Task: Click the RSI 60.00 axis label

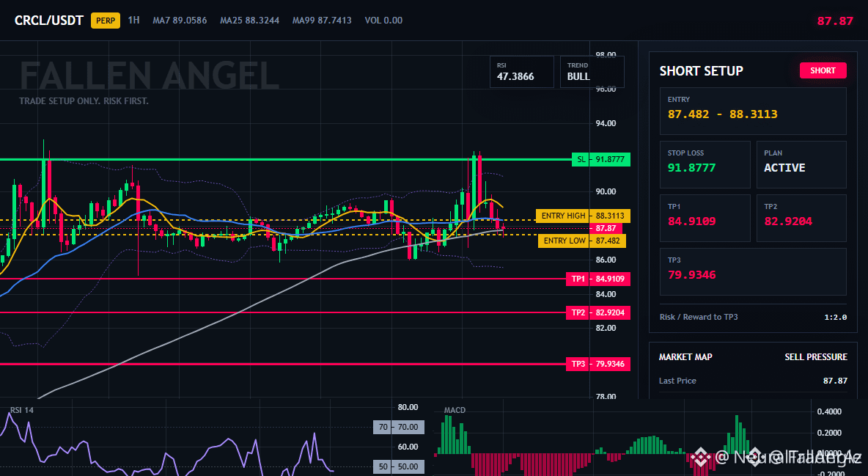Action: tap(408, 447)
